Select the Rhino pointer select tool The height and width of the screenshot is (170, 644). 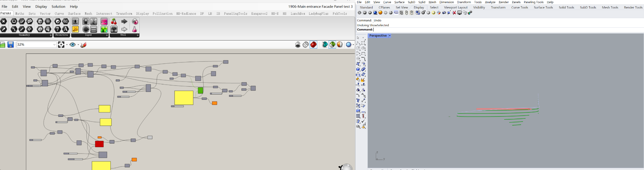pyautogui.click(x=358, y=38)
